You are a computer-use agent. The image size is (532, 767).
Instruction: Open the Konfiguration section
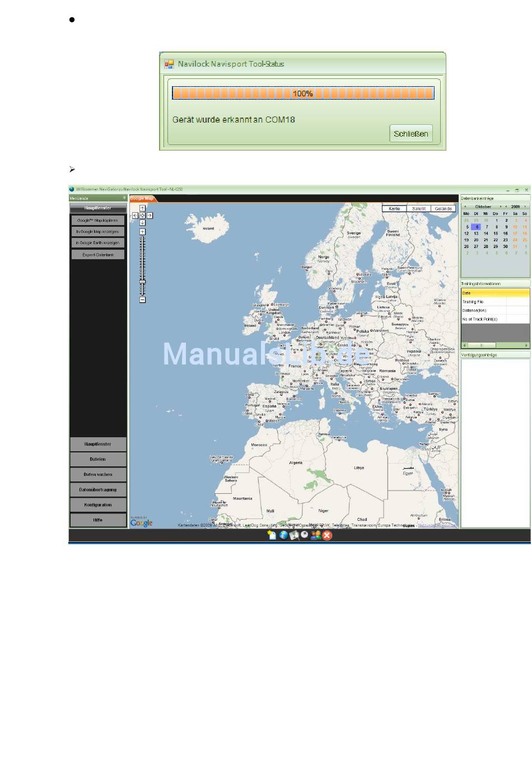tap(98, 504)
